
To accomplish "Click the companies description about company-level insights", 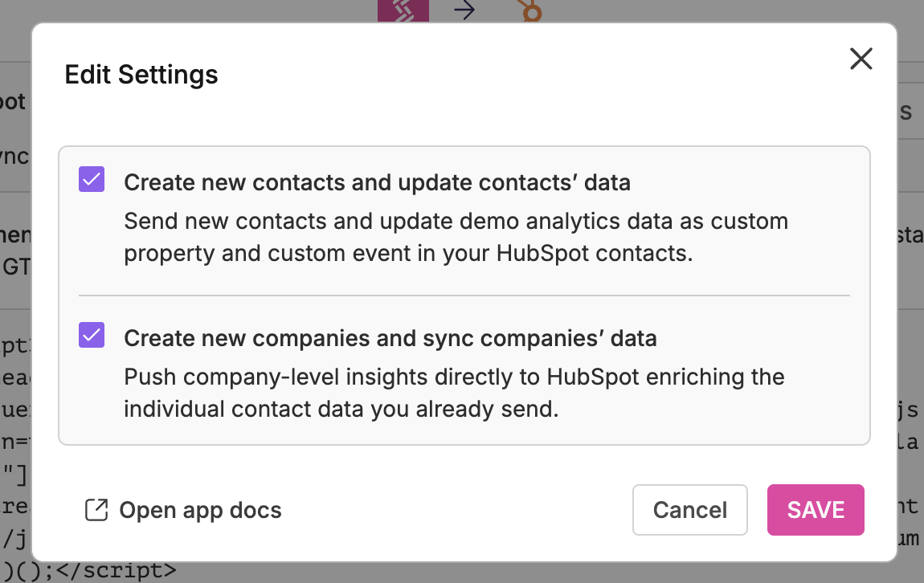I will 454,393.
